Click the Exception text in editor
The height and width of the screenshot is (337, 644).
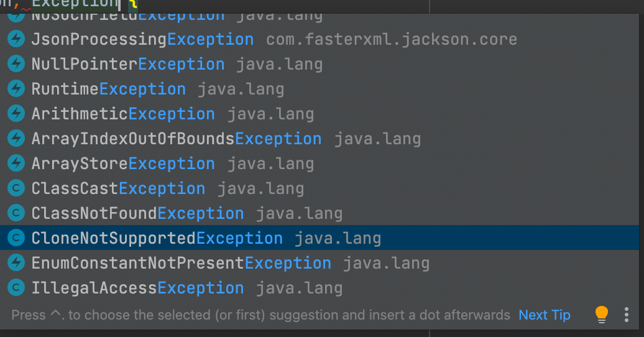tap(76, 4)
